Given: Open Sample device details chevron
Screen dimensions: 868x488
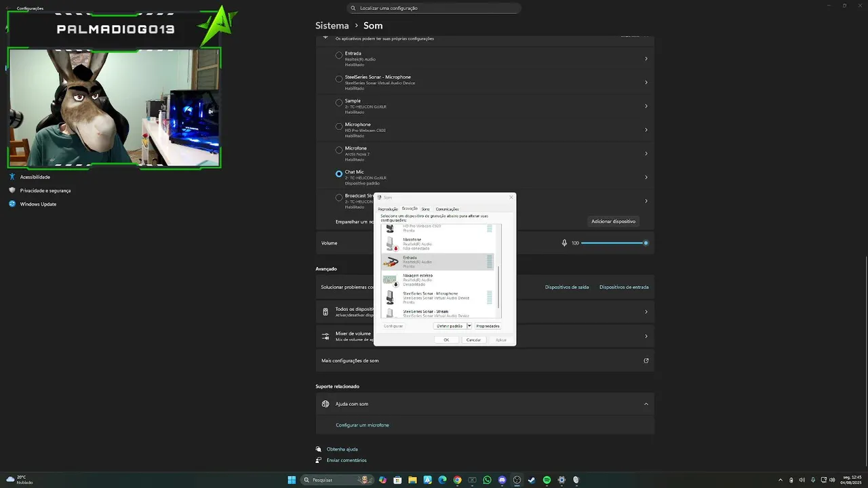Looking at the screenshot, I should coord(646,106).
